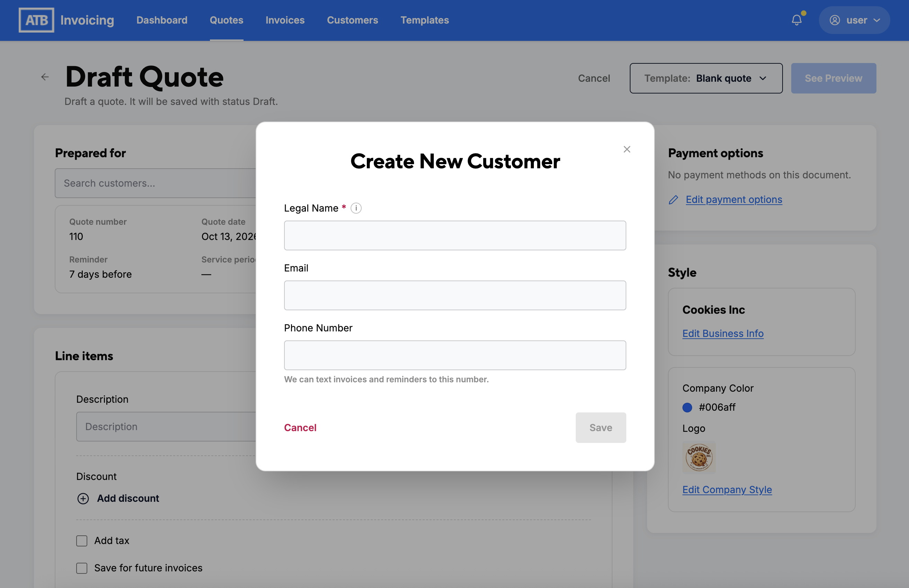Focus the Phone Number input field

(455, 356)
